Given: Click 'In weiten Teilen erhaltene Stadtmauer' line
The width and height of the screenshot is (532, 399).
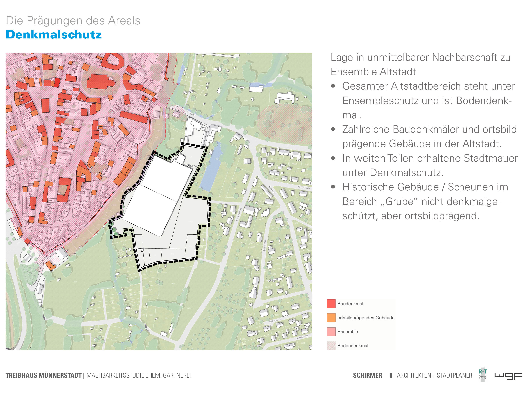Looking at the screenshot, I should [x=430, y=158].
